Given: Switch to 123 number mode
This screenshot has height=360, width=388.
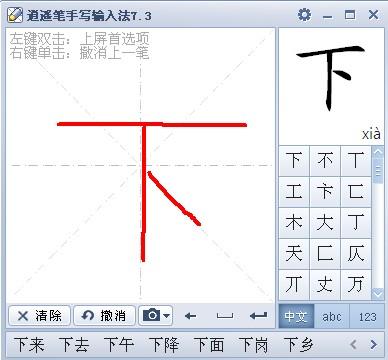Looking at the screenshot, I should click(367, 316).
